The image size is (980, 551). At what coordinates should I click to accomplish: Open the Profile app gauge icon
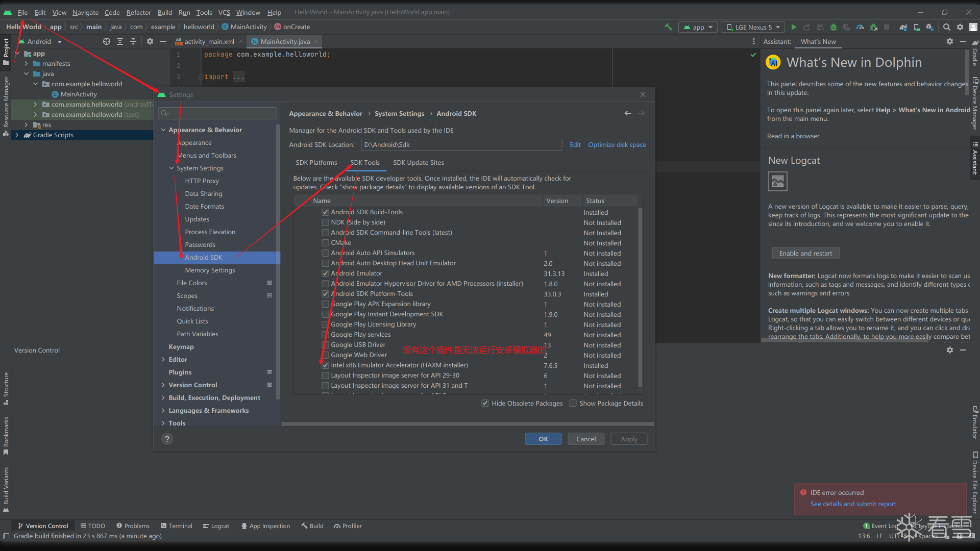point(860,27)
